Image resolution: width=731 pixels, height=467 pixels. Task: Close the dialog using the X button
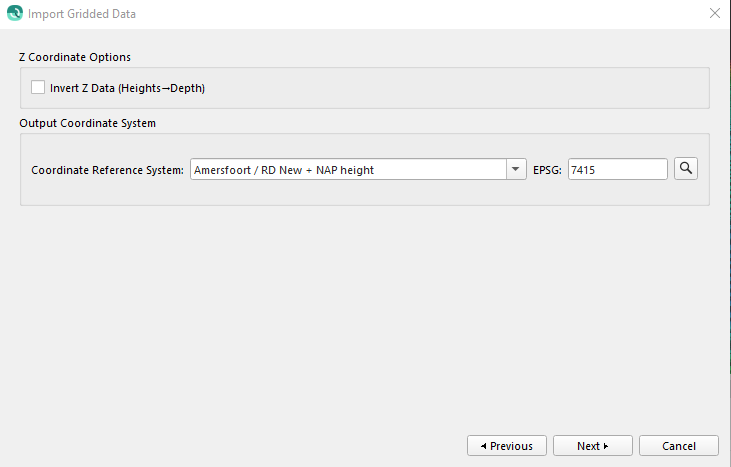[714, 14]
